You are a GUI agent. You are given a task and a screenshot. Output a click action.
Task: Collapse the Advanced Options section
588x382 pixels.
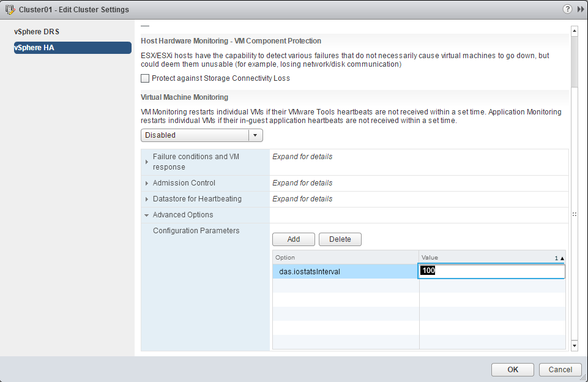tap(147, 215)
